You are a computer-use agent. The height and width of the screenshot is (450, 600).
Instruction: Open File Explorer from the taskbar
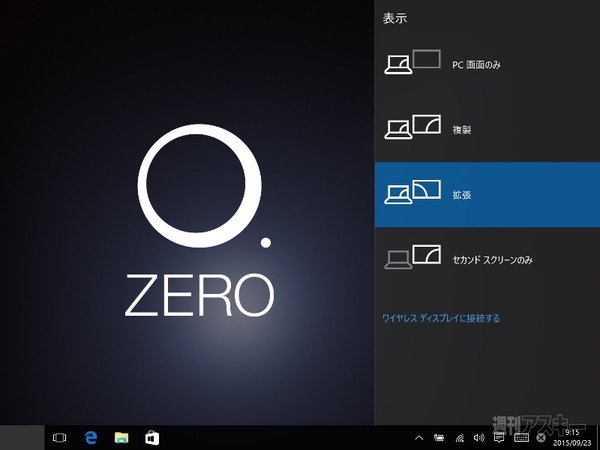pos(121,437)
